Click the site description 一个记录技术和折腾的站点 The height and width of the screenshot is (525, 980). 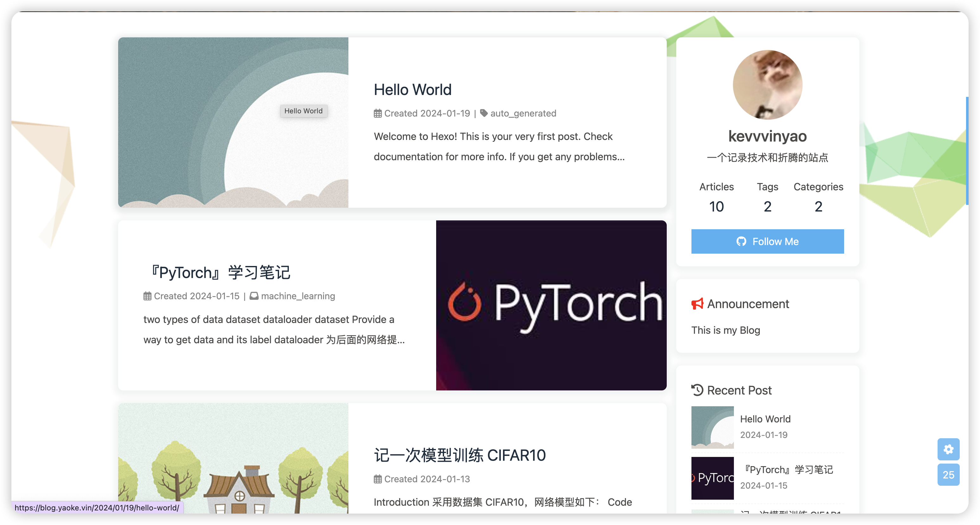(x=767, y=157)
